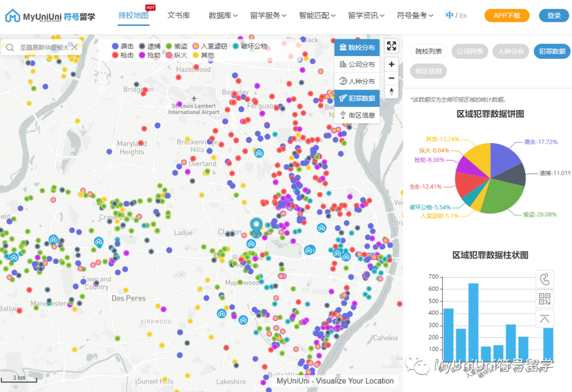Click the dark gray 逮捕 pie slice

pos(513,175)
